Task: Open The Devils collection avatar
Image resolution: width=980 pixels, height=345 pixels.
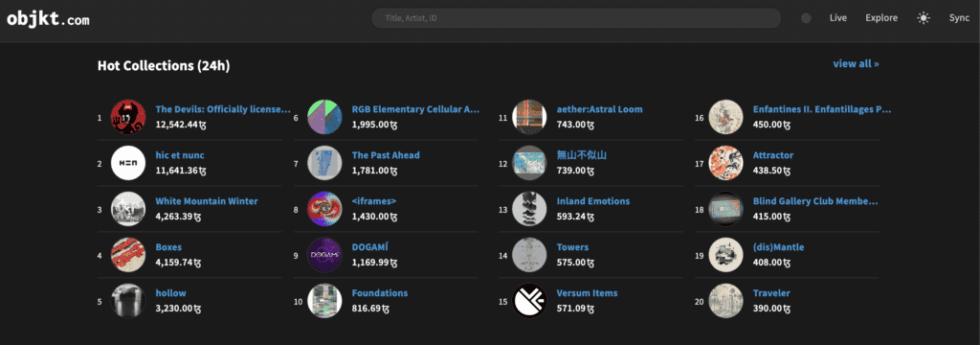Action: point(128,117)
